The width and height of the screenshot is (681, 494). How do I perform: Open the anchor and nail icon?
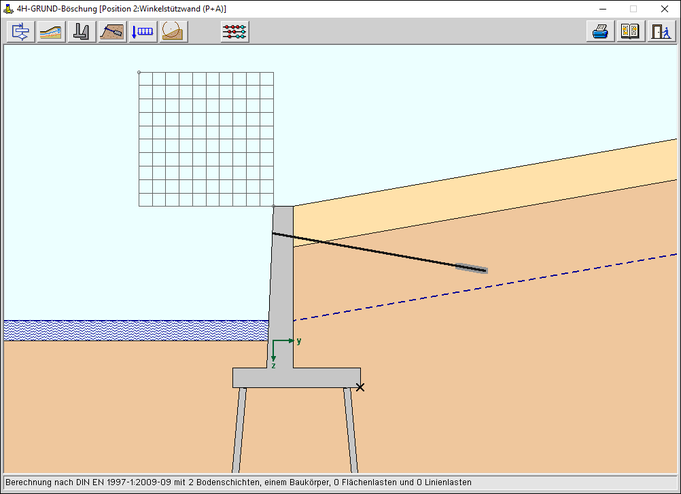(113, 31)
